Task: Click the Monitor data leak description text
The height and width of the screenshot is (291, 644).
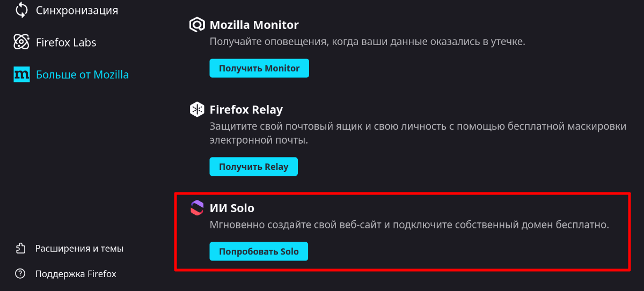Action: 367,42
